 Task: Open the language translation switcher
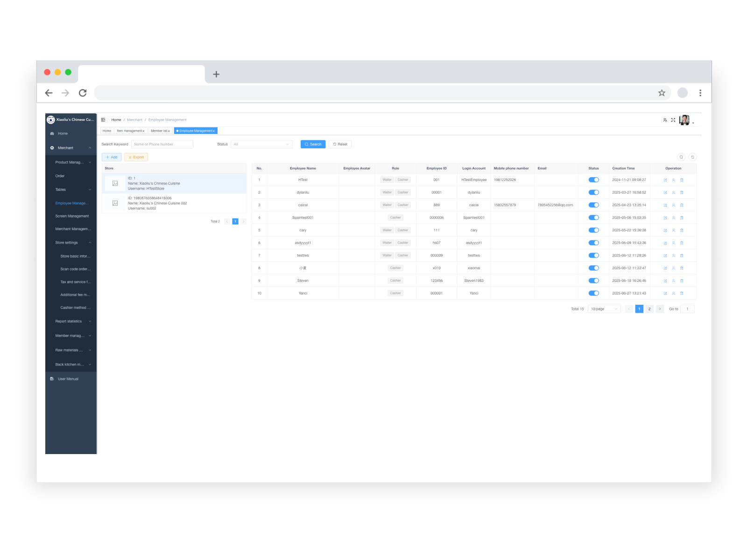click(665, 120)
